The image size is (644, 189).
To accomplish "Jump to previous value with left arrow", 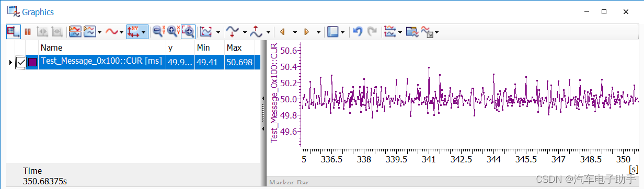I will point(283,32).
